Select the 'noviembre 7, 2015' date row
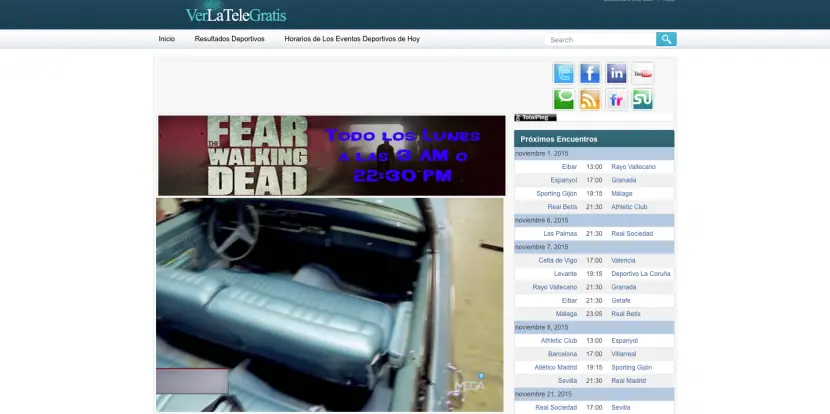The image size is (830, 414). tap(594, 247)
